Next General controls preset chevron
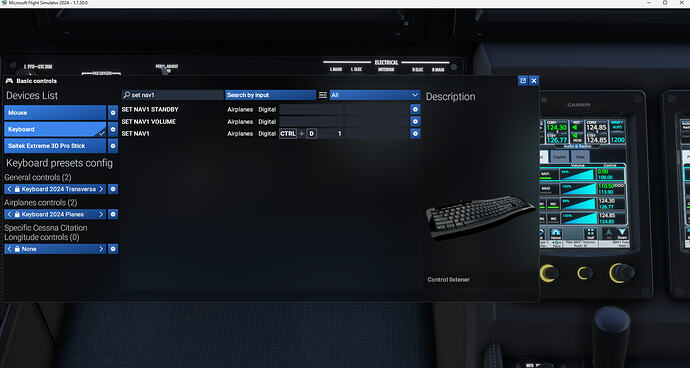 coord(101,189)
